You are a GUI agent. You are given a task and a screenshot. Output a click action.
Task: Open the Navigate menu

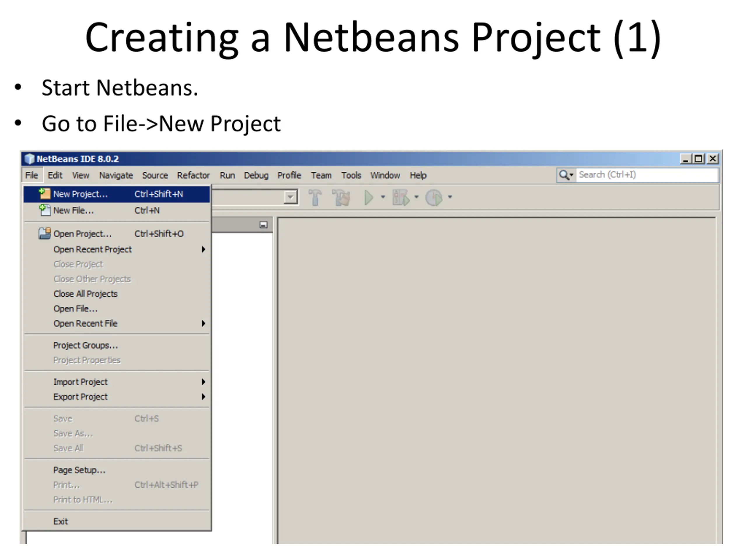[x=116, y=176]
